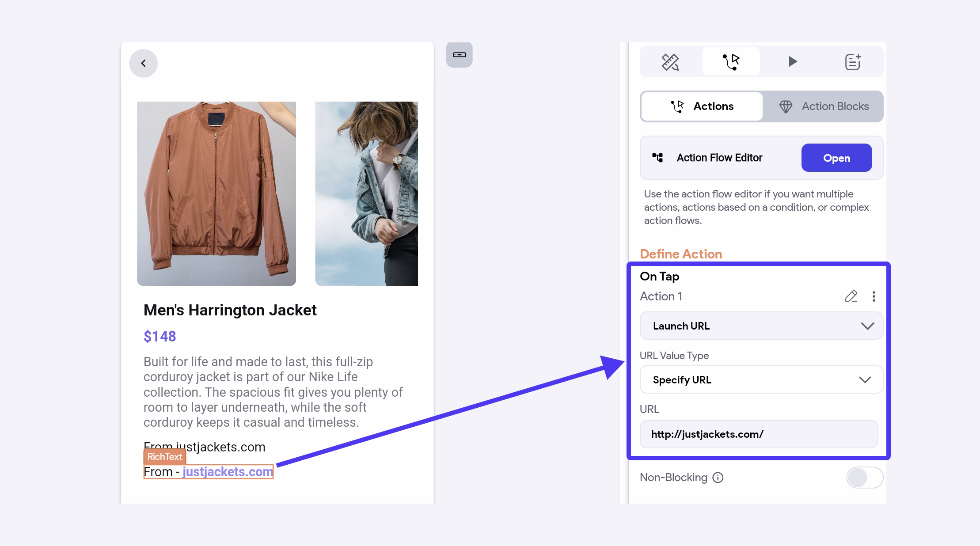Select the Men's Harrington Jacket title
Screen dimensions: 980x546
(x=230, y=310)
